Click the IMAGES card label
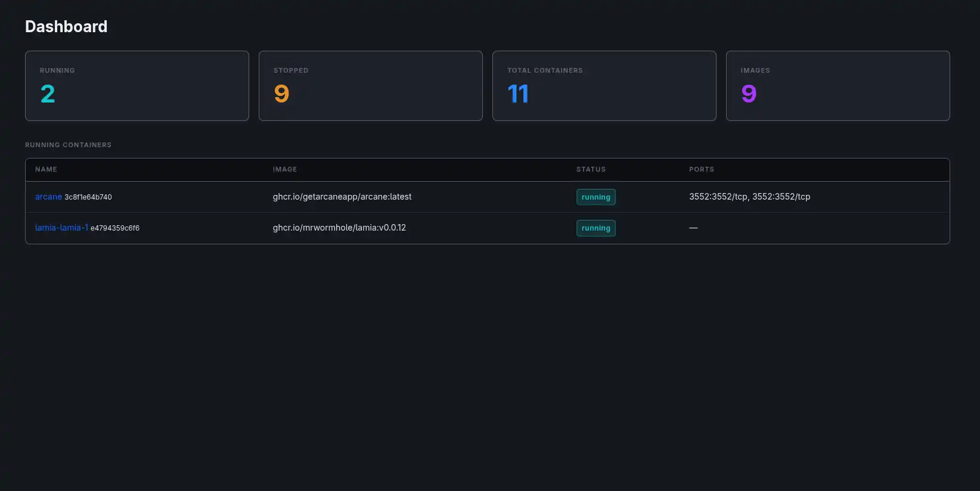This screenshot has height=491, width=980. click(x=755, y=70)
